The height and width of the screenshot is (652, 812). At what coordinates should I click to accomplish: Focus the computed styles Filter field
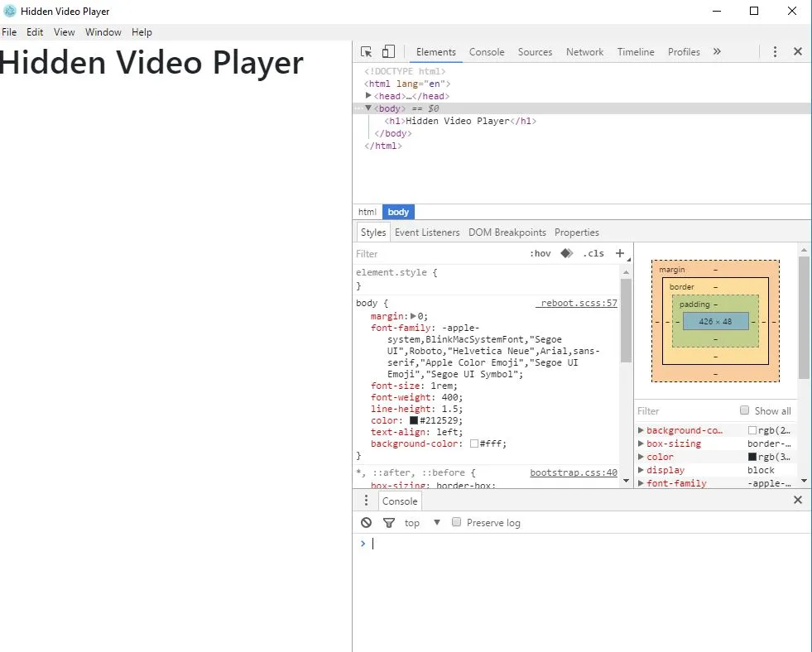tap(685, 411)
